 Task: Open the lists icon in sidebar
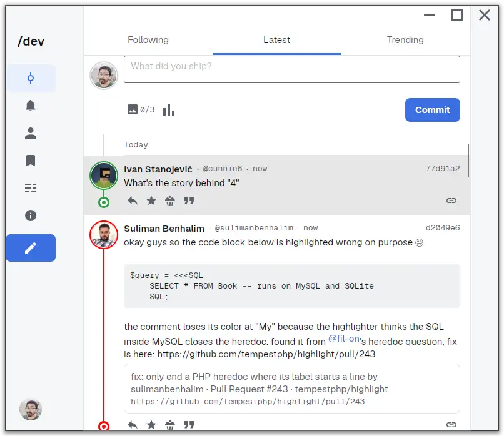pos(31,188)
